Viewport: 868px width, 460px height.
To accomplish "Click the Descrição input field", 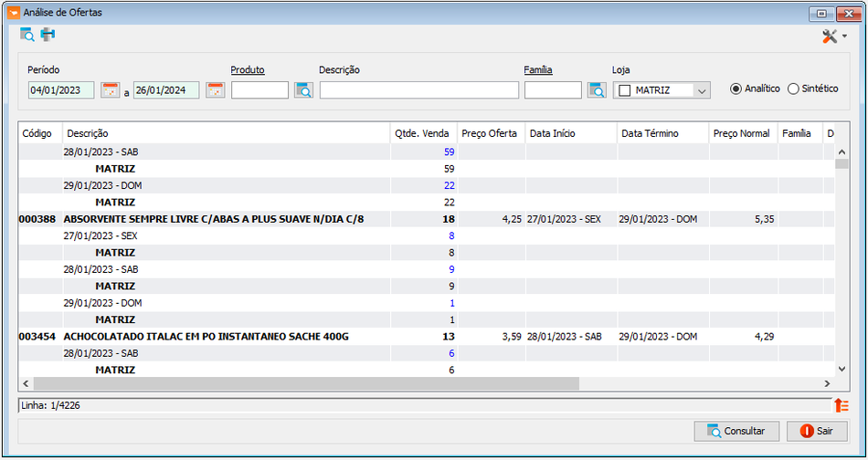I will tap(419, 90).
